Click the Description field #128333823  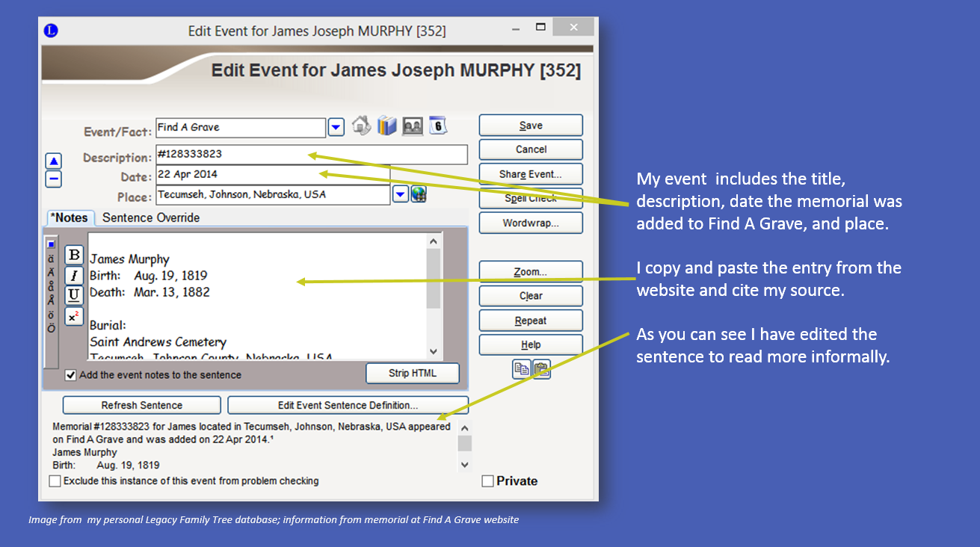[x=312, y=155]
